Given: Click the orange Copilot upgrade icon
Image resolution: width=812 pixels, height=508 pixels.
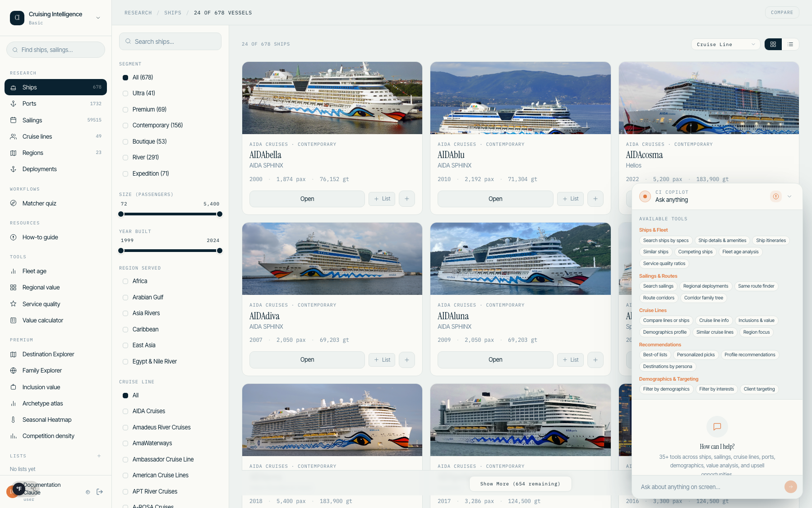Looking at the screenshot, I should (776, 196).
